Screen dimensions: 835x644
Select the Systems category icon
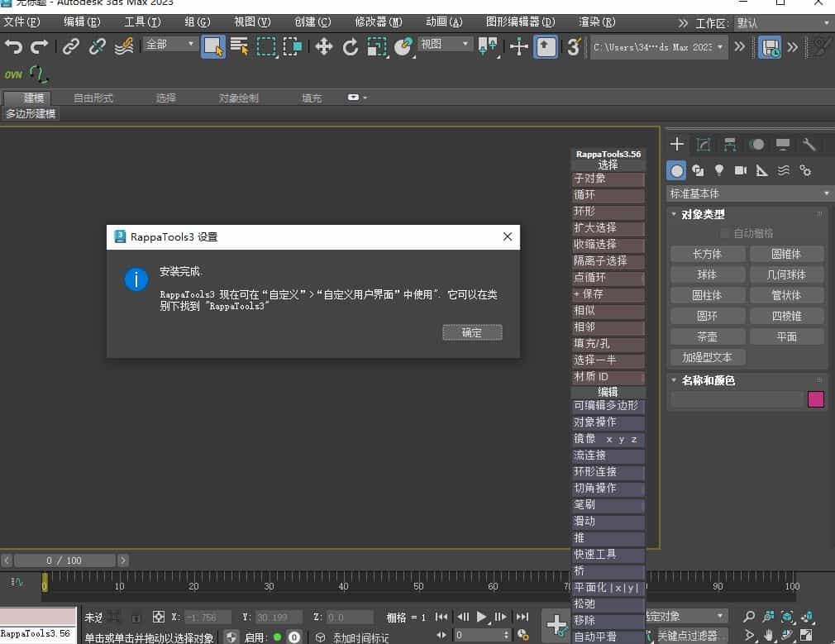tap(805, 170)
